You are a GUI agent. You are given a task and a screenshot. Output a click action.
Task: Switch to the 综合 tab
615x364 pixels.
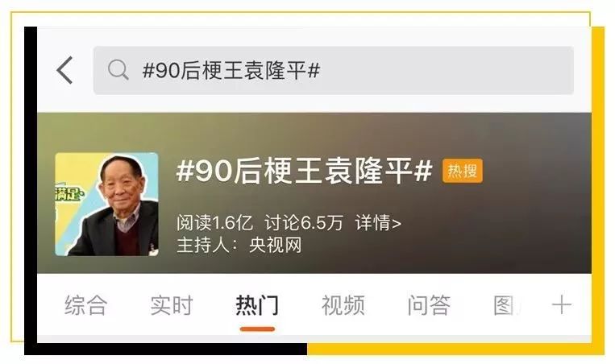point(86,305)
